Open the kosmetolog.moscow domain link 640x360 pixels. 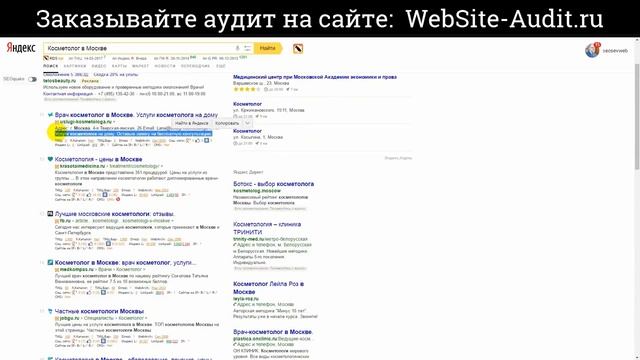[257, 191]
